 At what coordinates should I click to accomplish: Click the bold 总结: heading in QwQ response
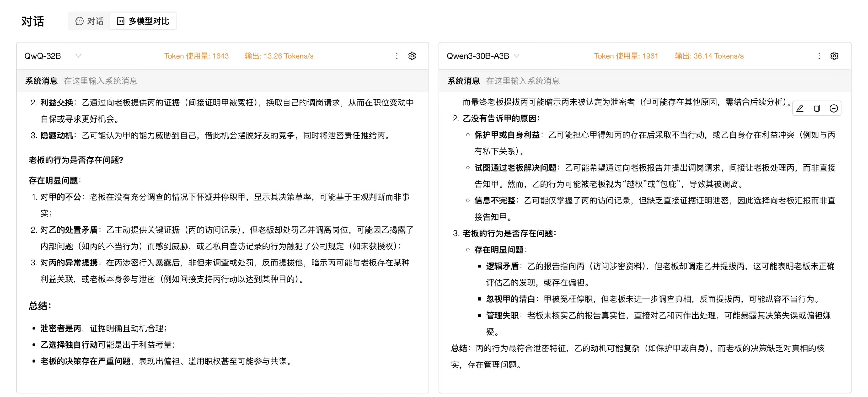pos(40,306)
